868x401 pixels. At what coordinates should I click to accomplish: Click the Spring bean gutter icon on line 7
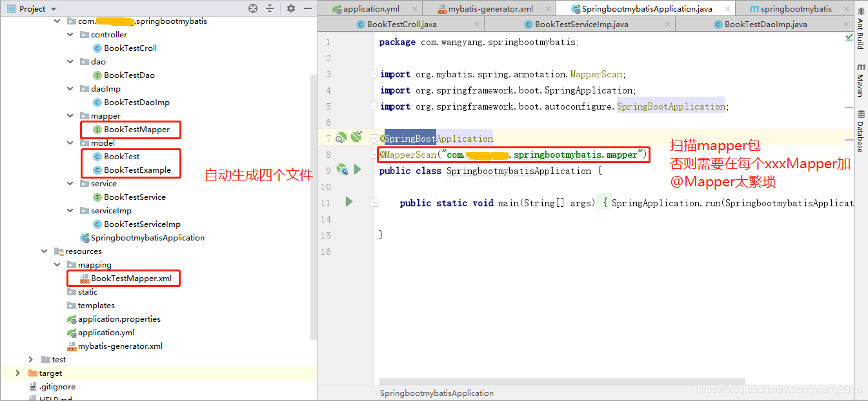(x=341, y=137)
